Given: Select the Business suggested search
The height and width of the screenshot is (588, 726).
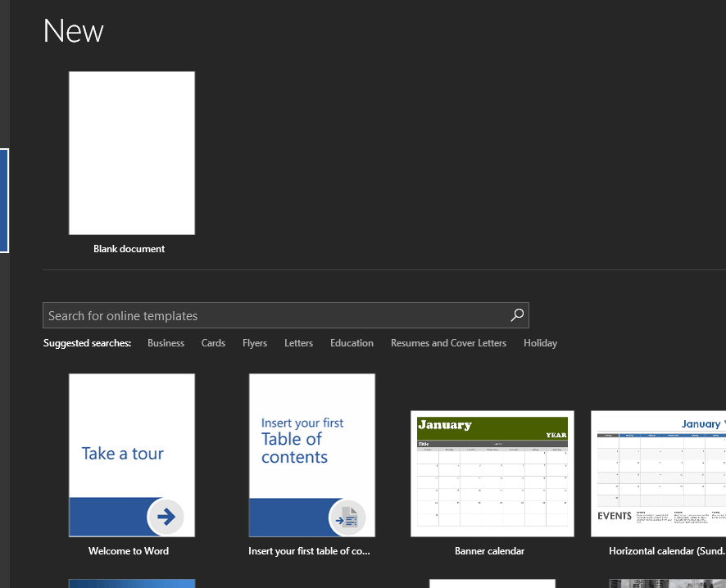Looking at the screenshot, I should click(x=166, y=343).
